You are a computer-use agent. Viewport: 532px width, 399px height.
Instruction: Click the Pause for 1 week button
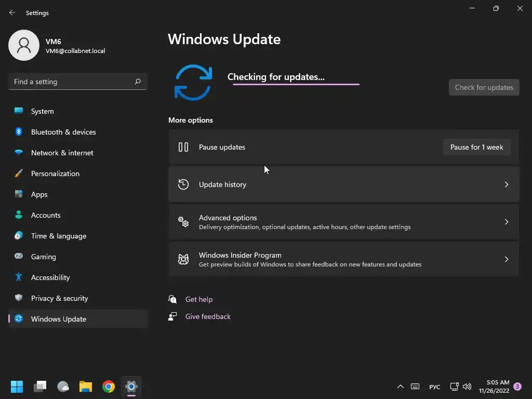[x=477, y=147]
